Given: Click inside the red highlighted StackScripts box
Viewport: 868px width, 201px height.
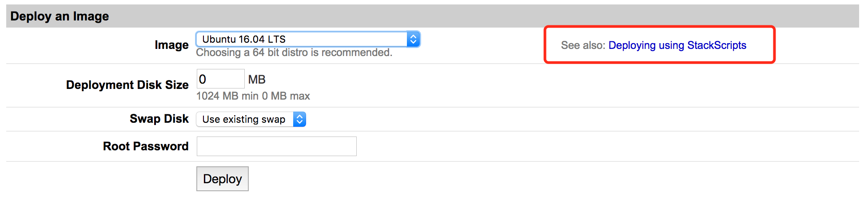Looking at the screenshot, I should point(660,44).
